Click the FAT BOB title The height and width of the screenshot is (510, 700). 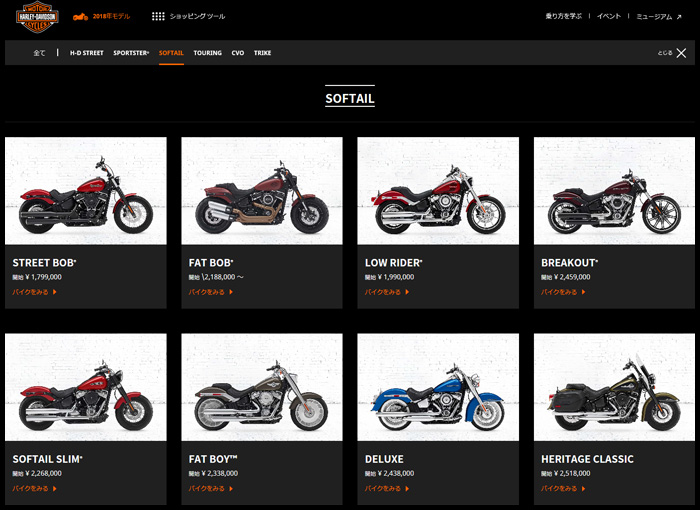211,263
